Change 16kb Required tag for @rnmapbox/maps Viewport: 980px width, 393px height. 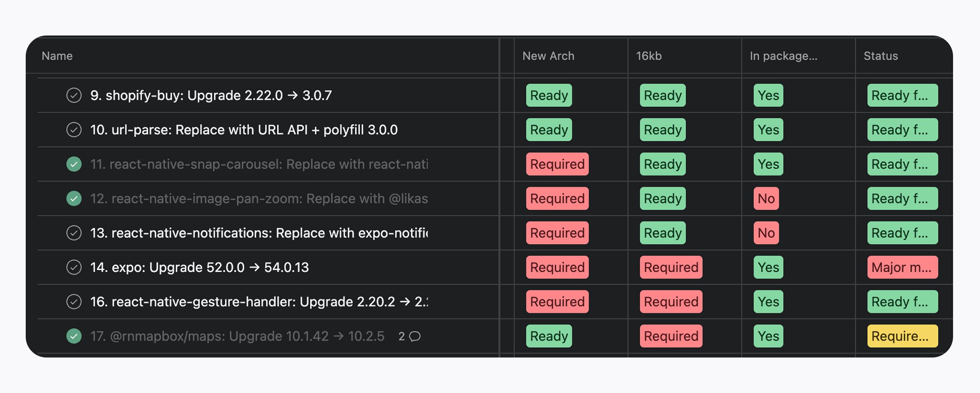pyautogui.click(x=671, y=336)
